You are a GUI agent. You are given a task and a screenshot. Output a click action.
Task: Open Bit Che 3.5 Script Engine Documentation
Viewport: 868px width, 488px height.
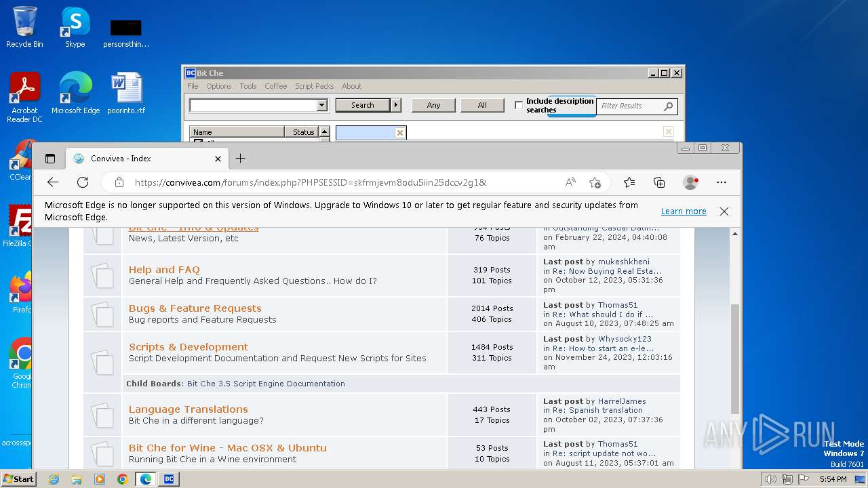(266, 384)
